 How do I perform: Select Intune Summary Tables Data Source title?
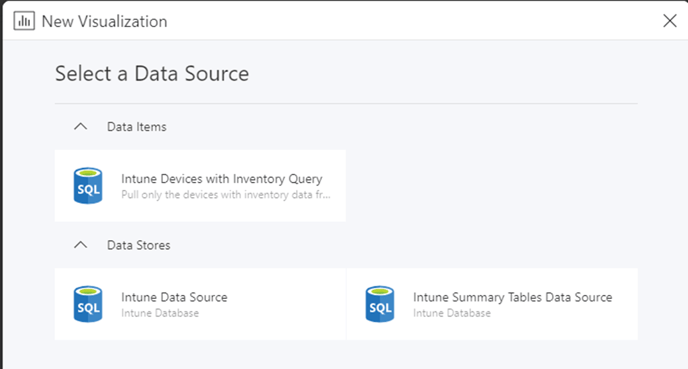[x=512, y=297]
